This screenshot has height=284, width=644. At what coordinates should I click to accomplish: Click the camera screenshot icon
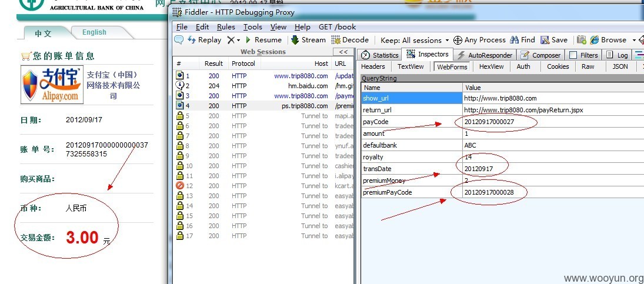click(581, 40)
